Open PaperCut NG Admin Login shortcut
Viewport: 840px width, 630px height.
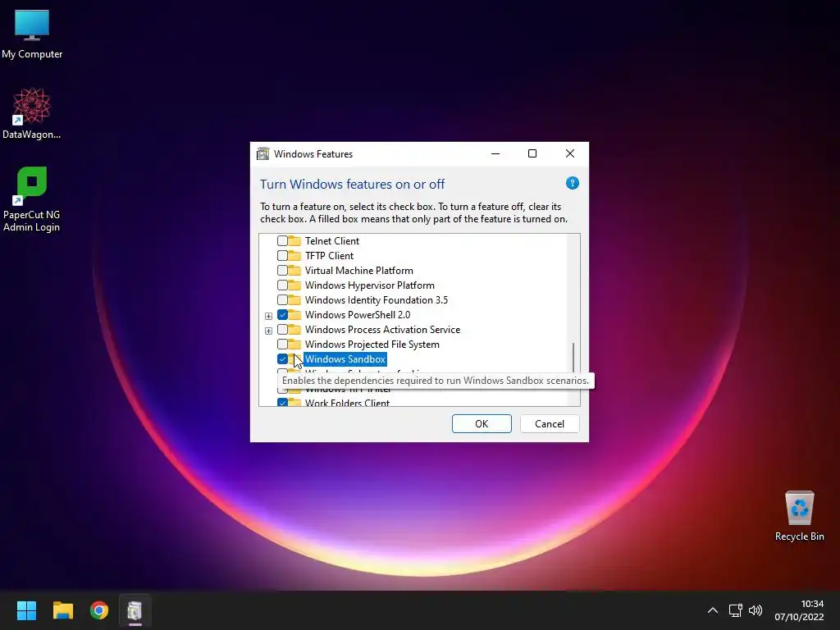pyautogui.click(x=32, y=199)
